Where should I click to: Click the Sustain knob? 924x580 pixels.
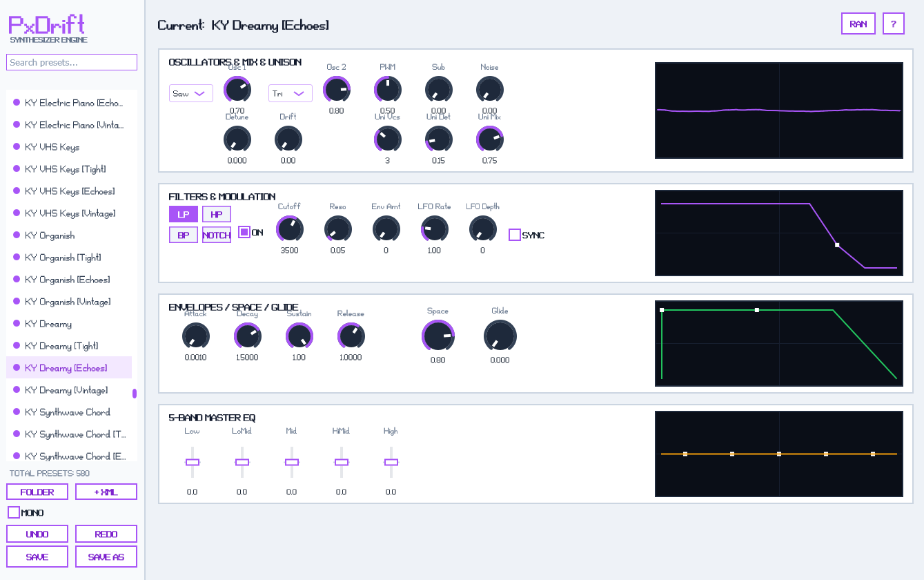point(299,336)
